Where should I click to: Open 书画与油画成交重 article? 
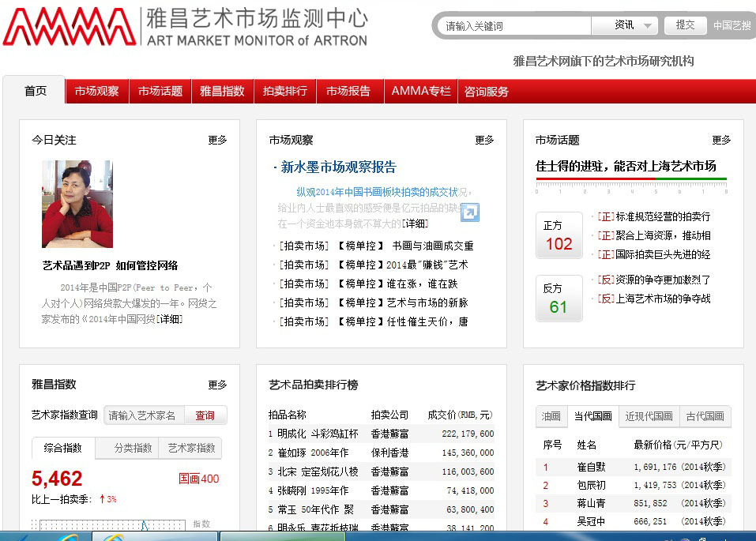[x=433, y=246]
